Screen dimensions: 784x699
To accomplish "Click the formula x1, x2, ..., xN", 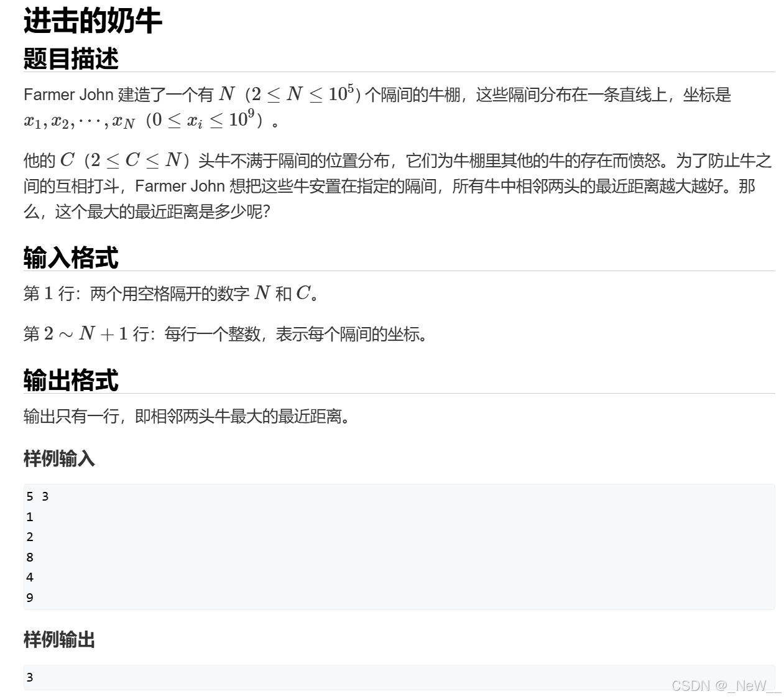I will [x=80, y=121].
